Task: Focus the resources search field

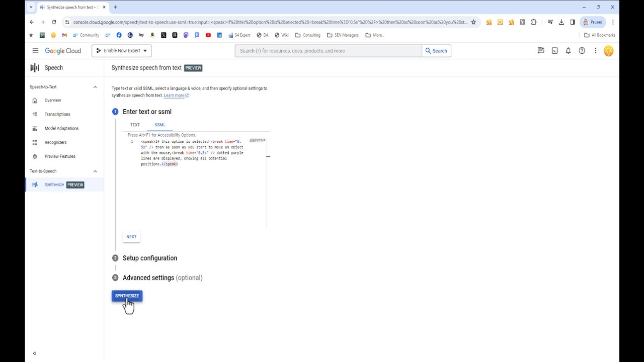Action: point(329,51)
